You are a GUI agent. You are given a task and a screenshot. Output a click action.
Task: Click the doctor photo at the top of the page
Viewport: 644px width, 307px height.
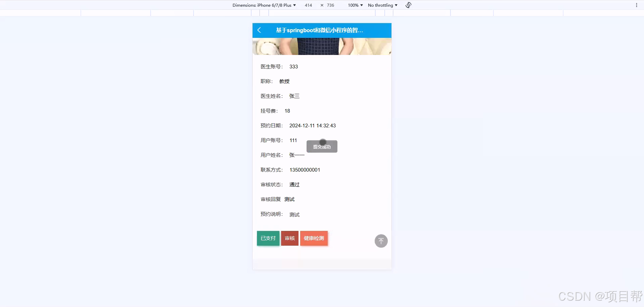322,47
